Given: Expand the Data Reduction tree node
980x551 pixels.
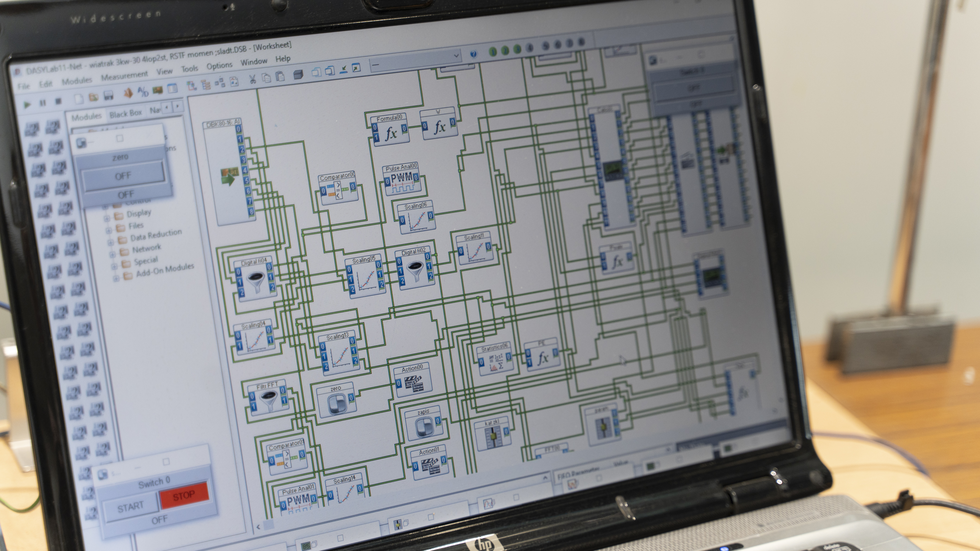Looking at the screenshot, I should coord(111,242).
